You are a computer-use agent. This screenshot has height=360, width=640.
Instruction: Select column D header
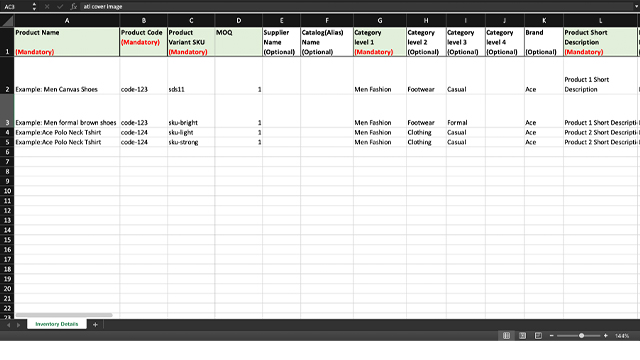coord(239,20)
